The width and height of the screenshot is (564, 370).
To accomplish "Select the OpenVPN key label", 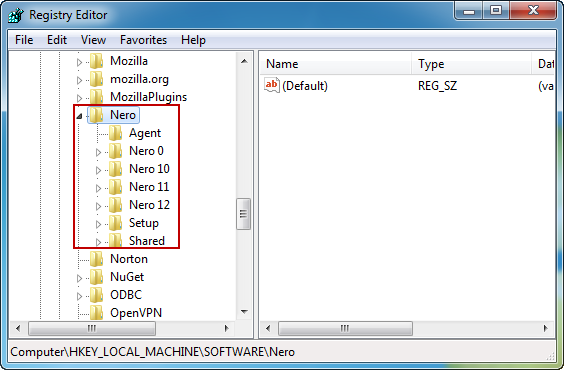I will (136, 313).
